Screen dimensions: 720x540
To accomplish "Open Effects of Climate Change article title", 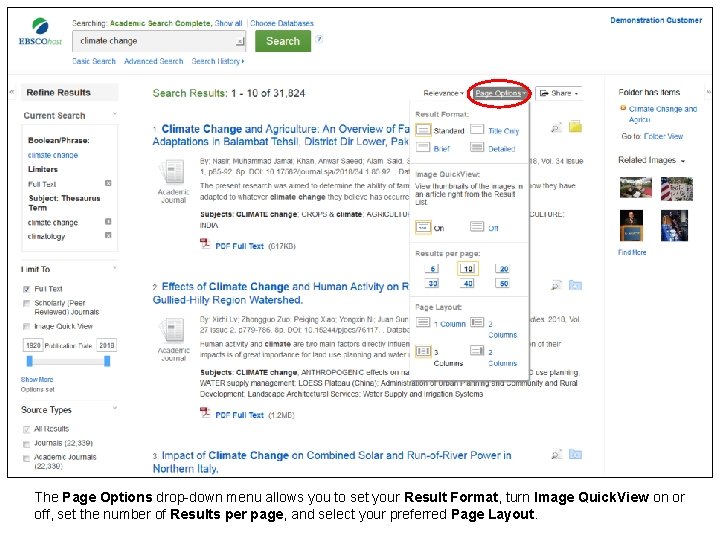I will pyautogui.click(x=281, y=293).
